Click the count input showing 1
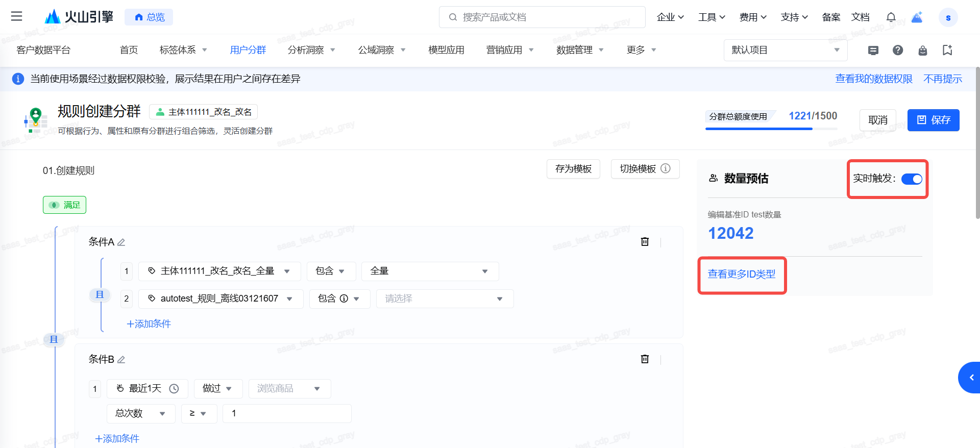The height and width of the screenshot is (448, 980). [x=287, y=413]
